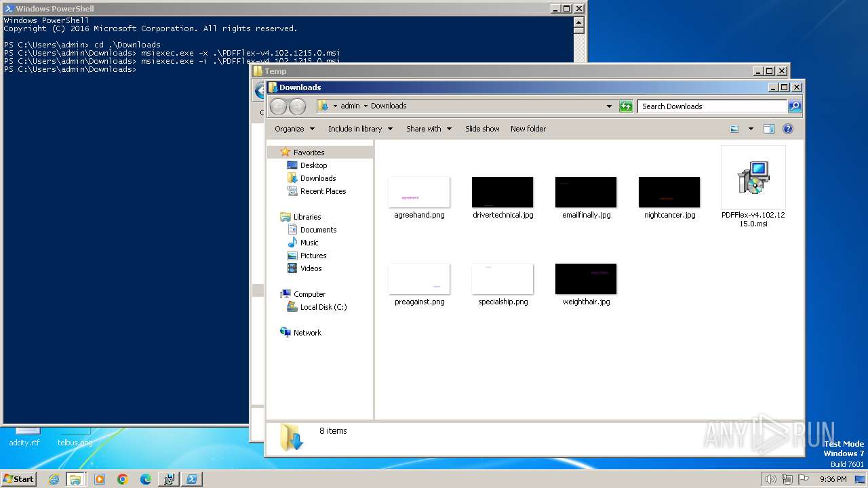Select the nightcancer.jpg thumbnail
Screen dimensions: 868x488
(x=669, y=192)
